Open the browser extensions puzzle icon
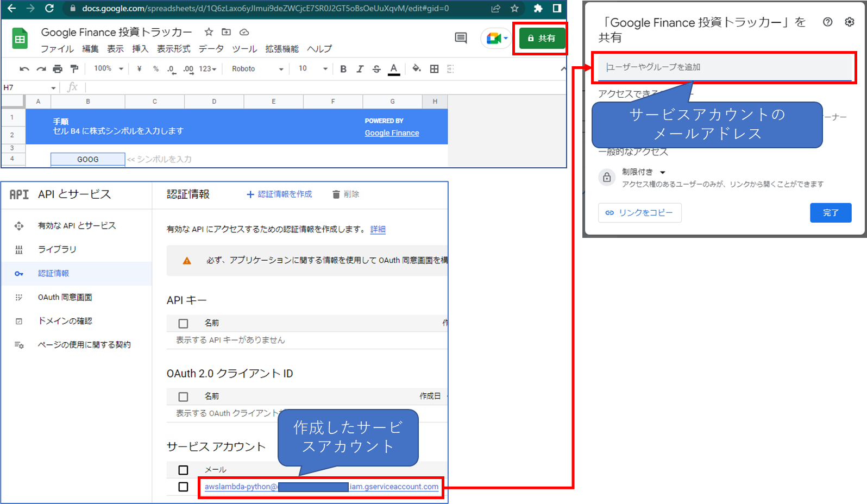The width and height of the screenshot is (867, 504). [x=538, y=8]
